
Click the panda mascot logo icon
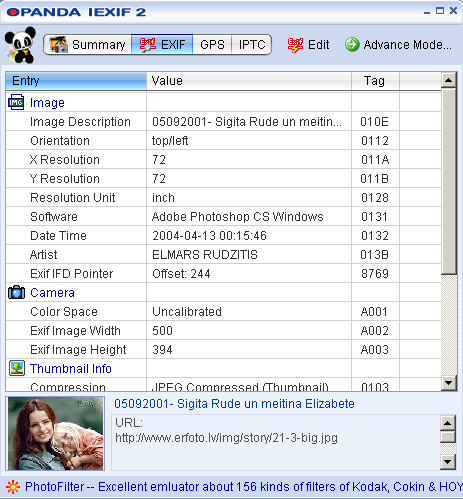tap(20, 45)
